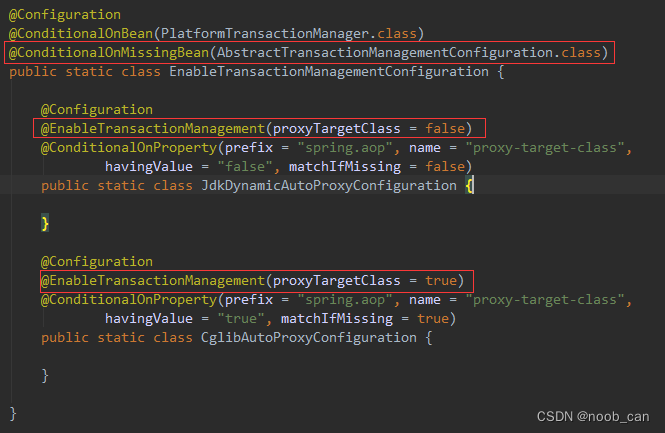Click @ConditionalOnProperty above JdkDynamicAutoProxyConfiguration
This screenshot has height=433, width=665.
[129, 148]
